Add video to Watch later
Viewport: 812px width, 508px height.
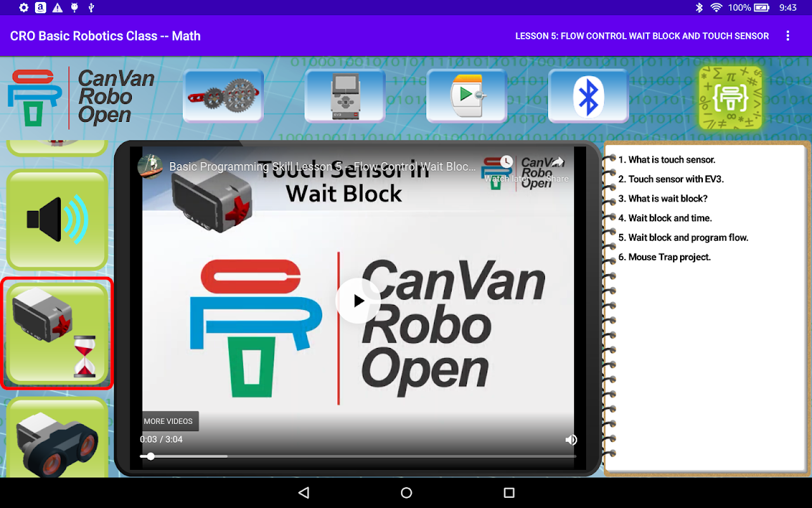click(x=506, y=170)
